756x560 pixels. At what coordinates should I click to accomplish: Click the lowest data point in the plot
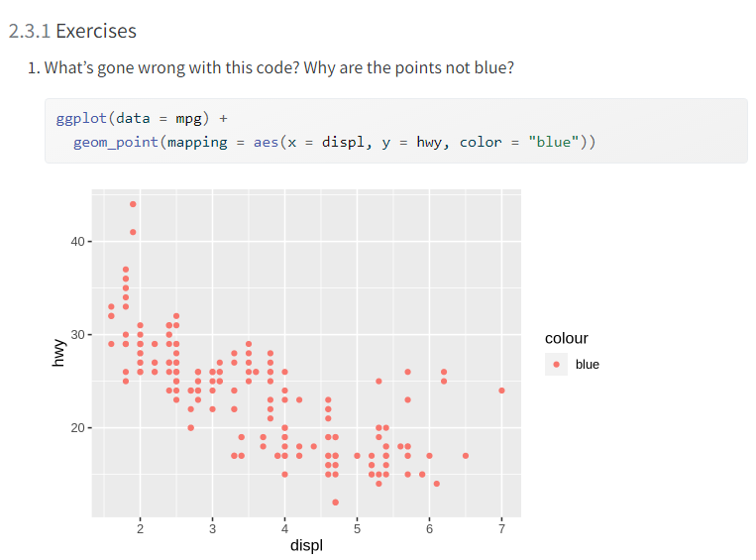pyautogui.click(x=336, y=502)
